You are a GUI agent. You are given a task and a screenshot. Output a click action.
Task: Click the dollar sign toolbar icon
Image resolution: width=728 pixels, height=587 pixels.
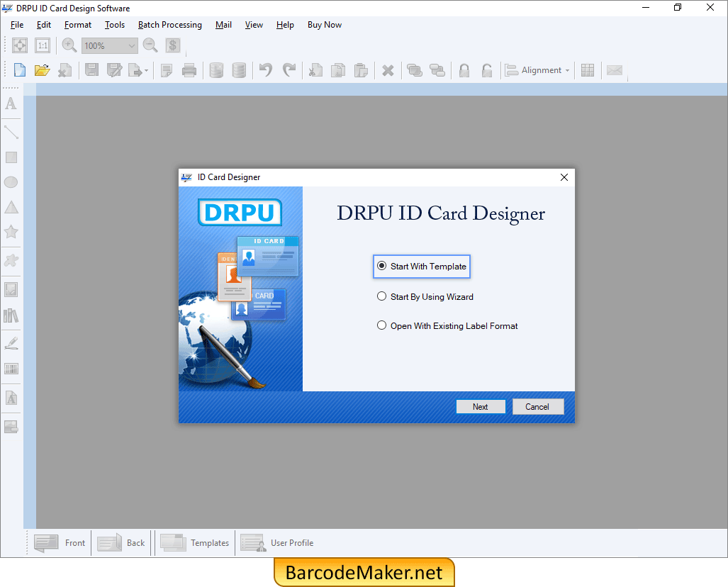173,45
